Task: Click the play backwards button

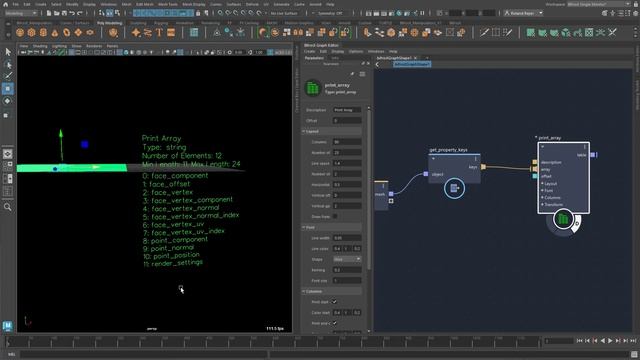Action: tap(602, 341)
